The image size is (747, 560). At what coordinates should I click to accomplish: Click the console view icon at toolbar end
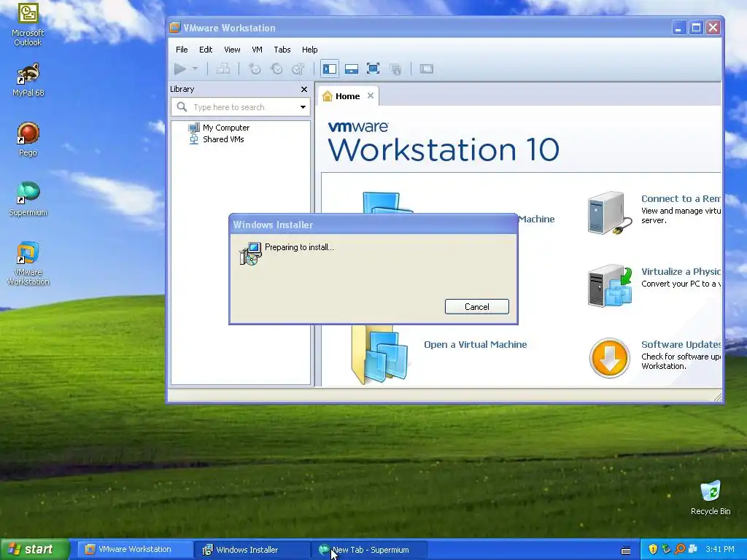[426, 69]
